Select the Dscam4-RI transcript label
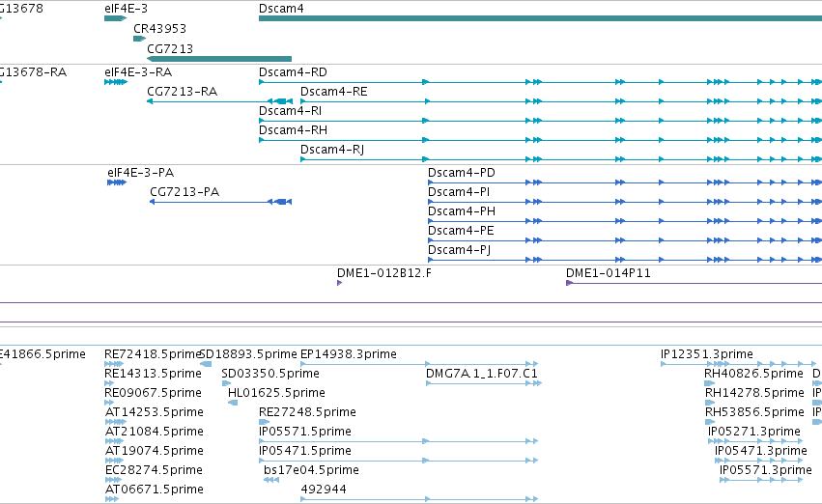Viewport: 822px width, 504px height. click(290, 111)
